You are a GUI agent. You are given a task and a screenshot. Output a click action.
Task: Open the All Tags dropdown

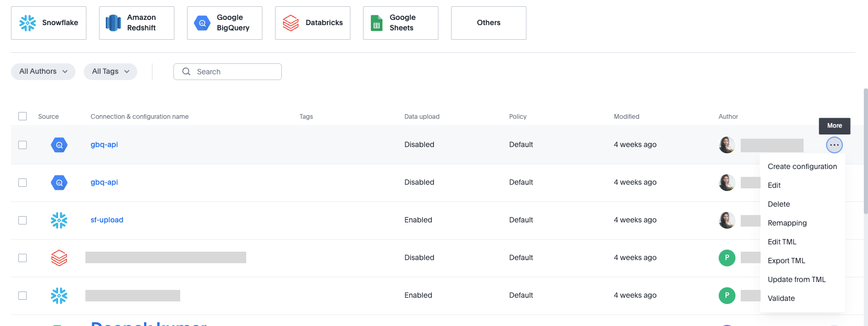click(111, 72)
